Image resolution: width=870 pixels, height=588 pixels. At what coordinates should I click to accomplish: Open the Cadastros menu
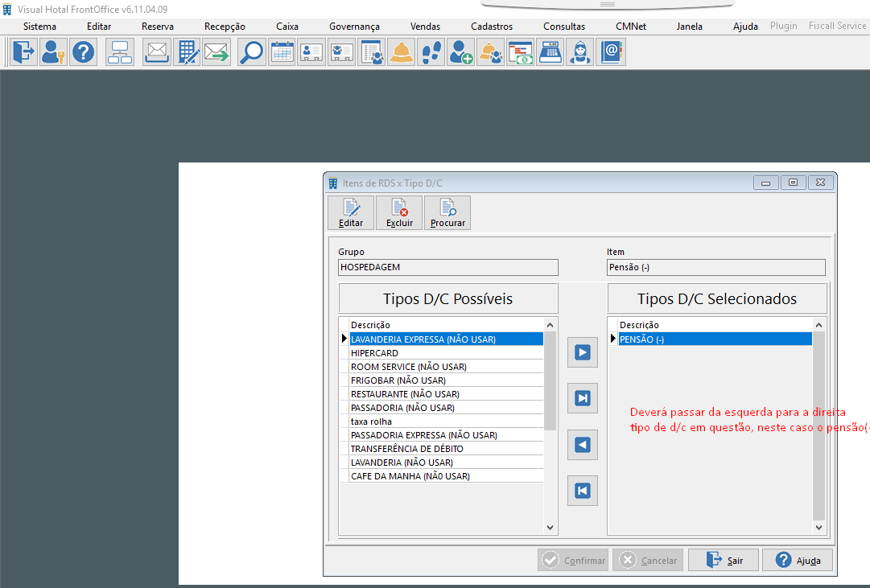492,27
